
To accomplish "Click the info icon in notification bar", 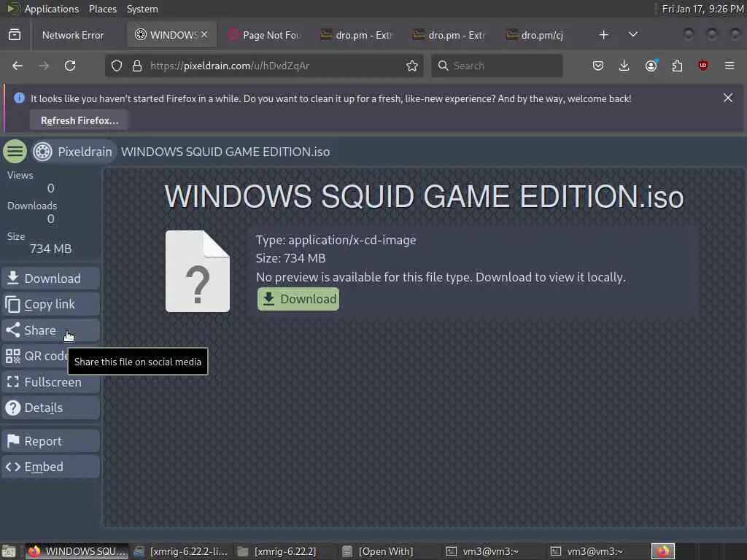I will click(19, 98).
